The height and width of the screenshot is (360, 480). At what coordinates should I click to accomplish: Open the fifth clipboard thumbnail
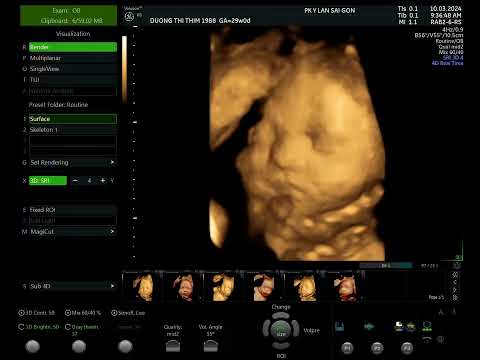click(x=303, y=286)
